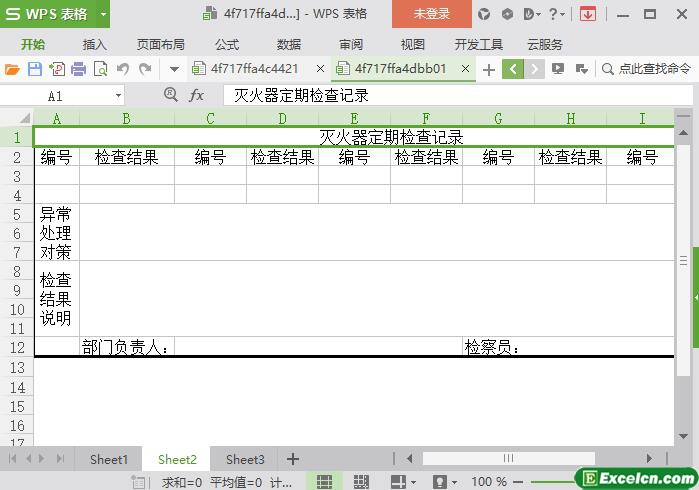Close the 4f717ffa4c4421 document tab
The height and width of the screenshot is (490, 699).
tap(320, 69)
